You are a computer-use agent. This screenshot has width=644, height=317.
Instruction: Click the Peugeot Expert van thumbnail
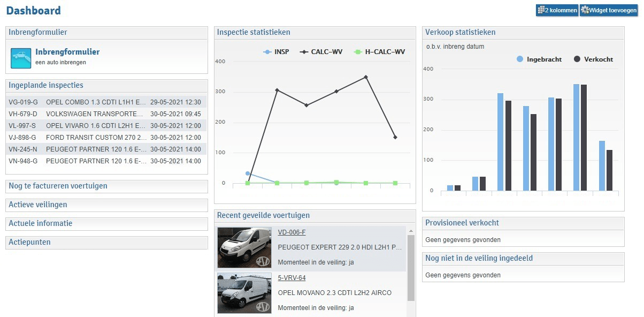click(244, 247)
